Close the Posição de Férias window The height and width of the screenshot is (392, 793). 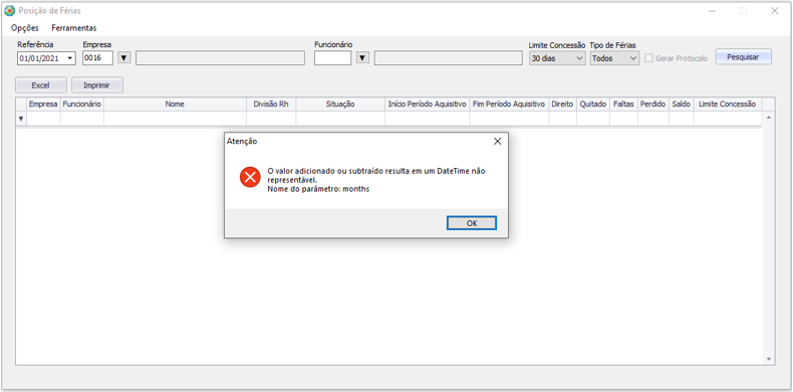tap(774, 11)
